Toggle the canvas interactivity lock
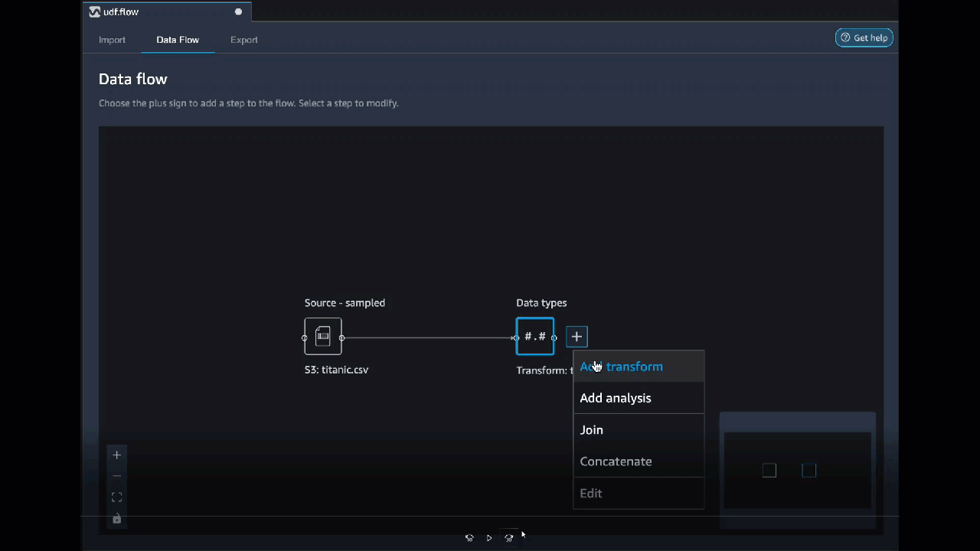The width and height of the screenshot is (980, 551). point(116,519)
